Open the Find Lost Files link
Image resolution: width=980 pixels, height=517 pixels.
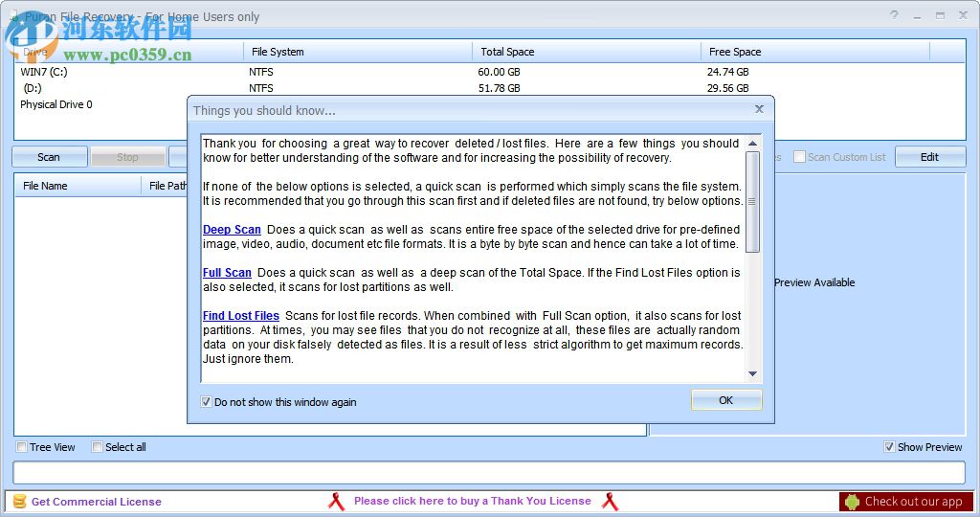coord(240,316)
